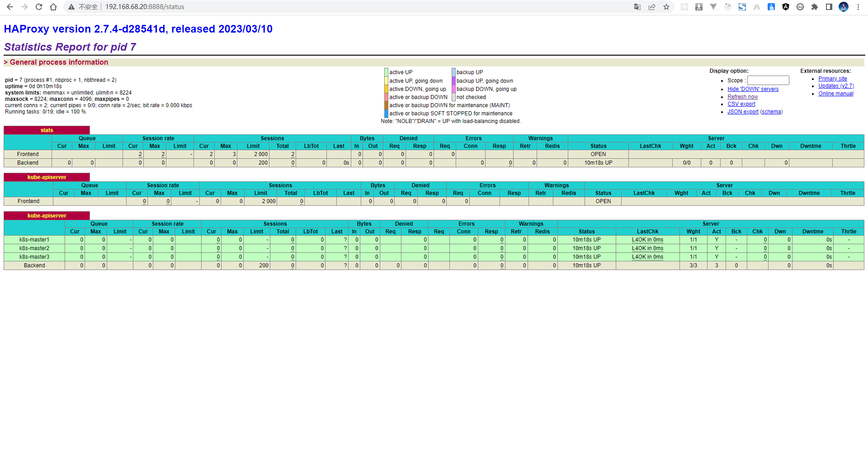The image size is (868, 450).
Task: Open the browser home page
Action: 53,7
